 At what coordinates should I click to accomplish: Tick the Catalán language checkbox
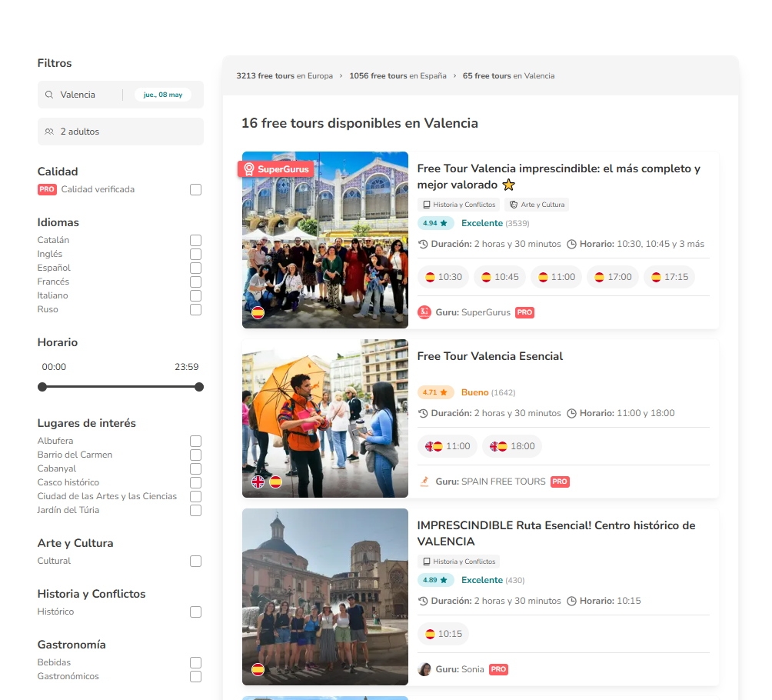click(195, 240)
